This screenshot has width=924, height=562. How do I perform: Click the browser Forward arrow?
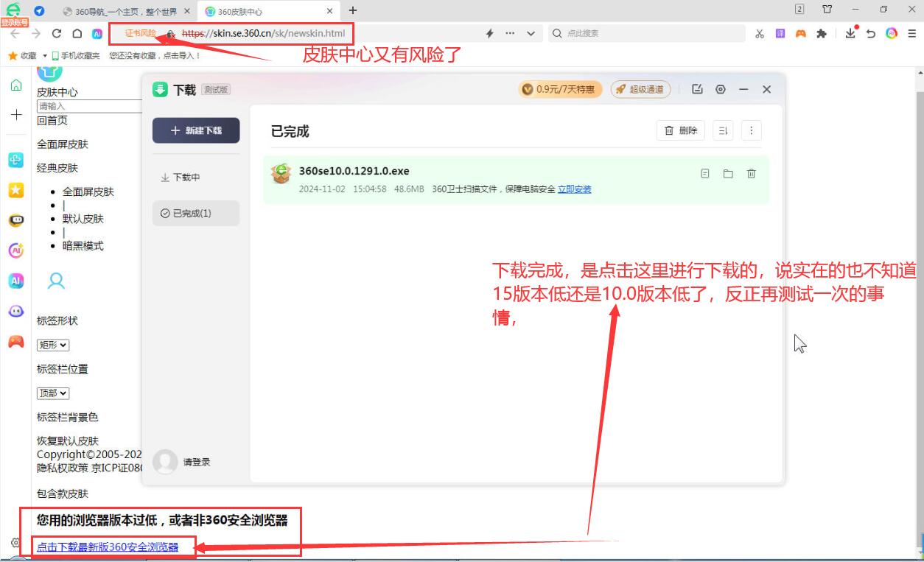[x=35, y=33]
